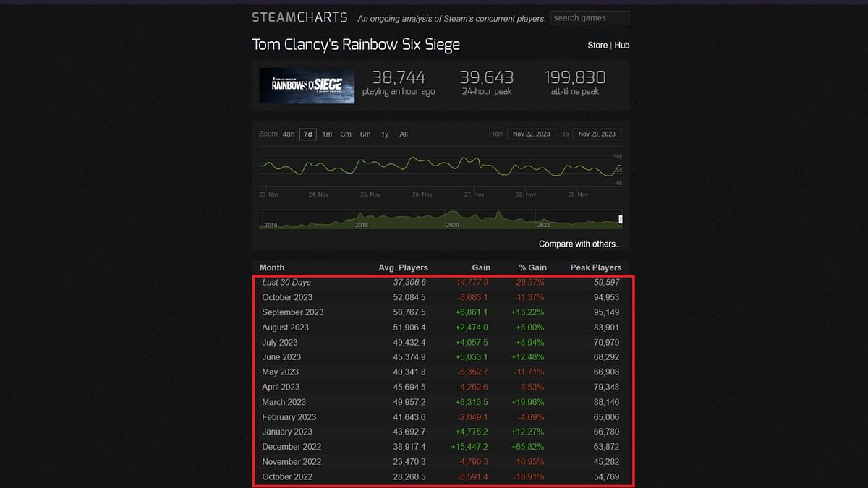
Task: Click the SteamCharts logo
Action: coord(299,17)
